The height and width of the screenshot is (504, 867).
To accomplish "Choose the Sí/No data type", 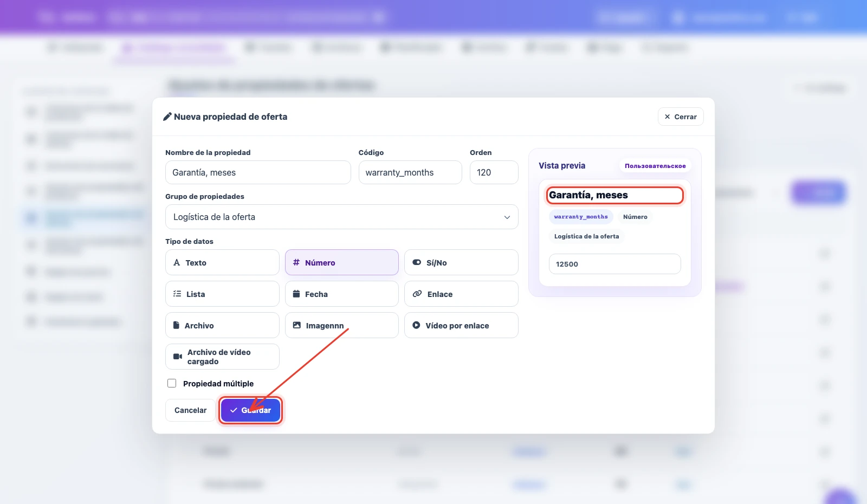I will pyautogui.click(x=461, y=262).
